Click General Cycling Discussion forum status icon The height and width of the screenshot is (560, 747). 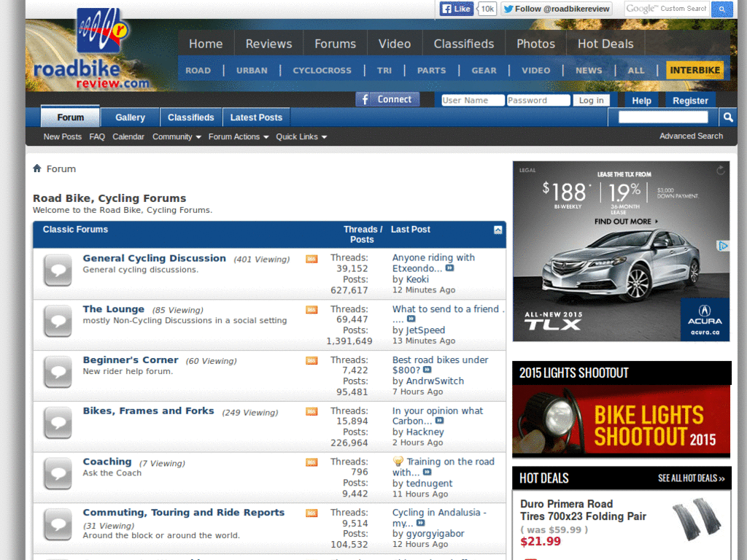[x=58, y=270]
